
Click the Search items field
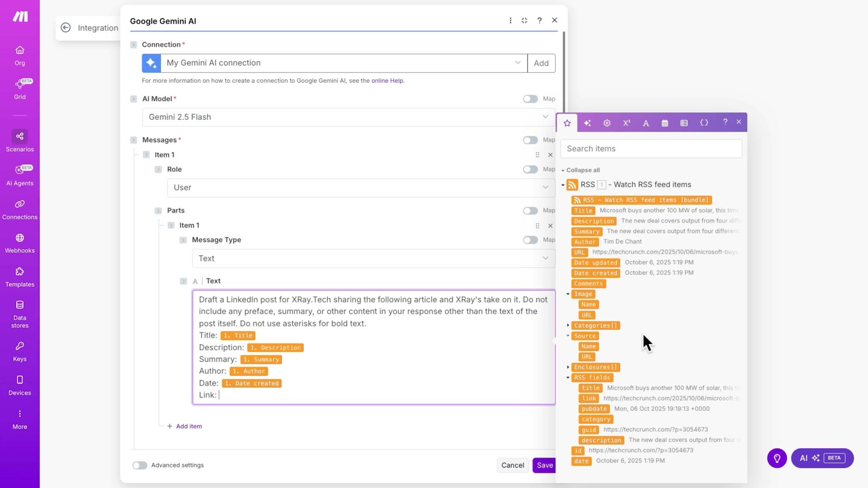pyautogui.click(x=651, y=149)
